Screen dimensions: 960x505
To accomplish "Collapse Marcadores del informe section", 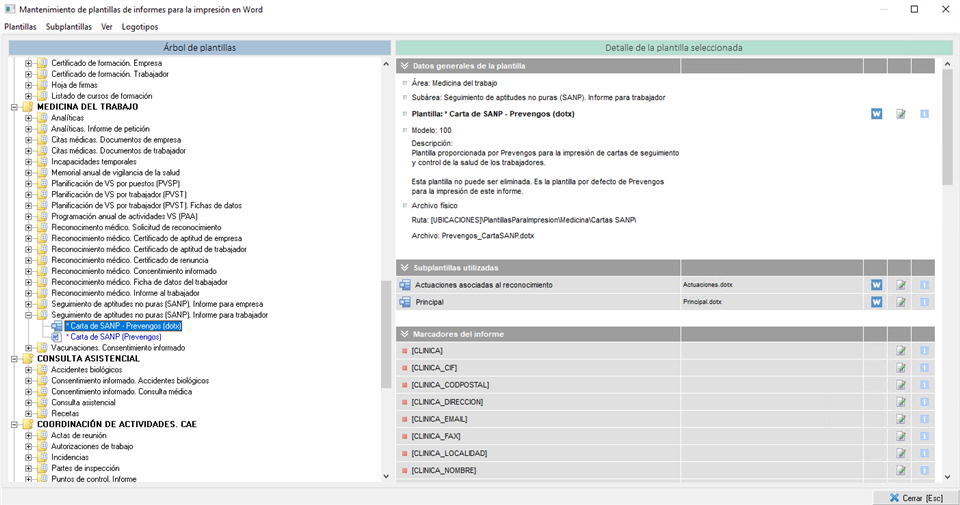I will 404,334.
